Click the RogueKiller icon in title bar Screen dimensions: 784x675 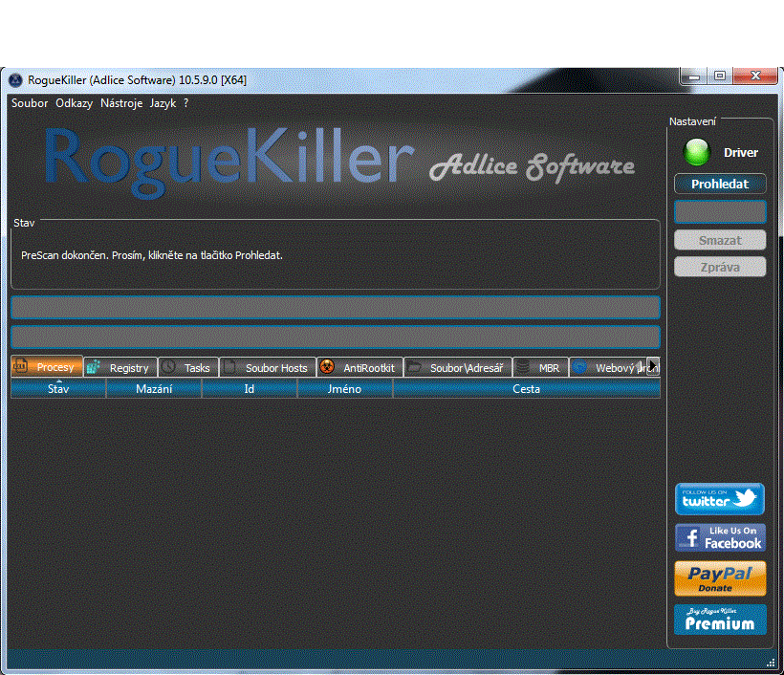coord(16,80)
